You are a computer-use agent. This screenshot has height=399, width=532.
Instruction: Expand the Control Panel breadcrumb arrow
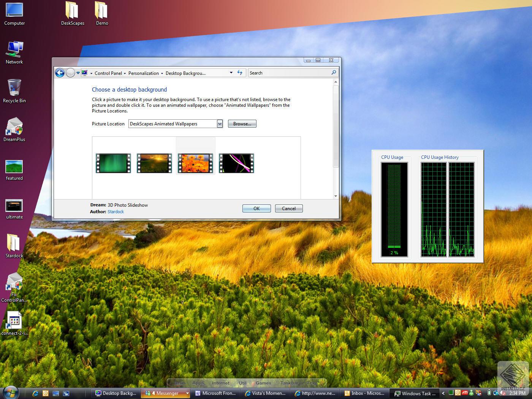pyautogui.click(x=125, y=73)
